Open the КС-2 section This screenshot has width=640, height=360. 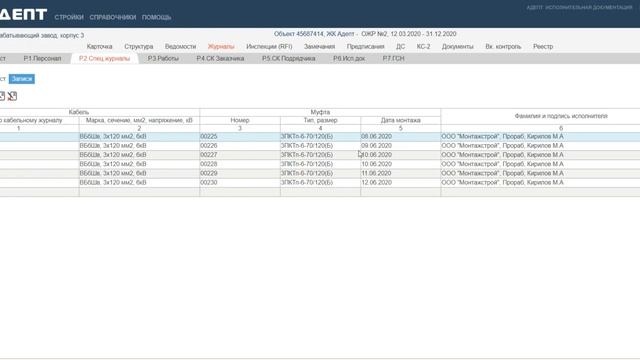point(423,47)
